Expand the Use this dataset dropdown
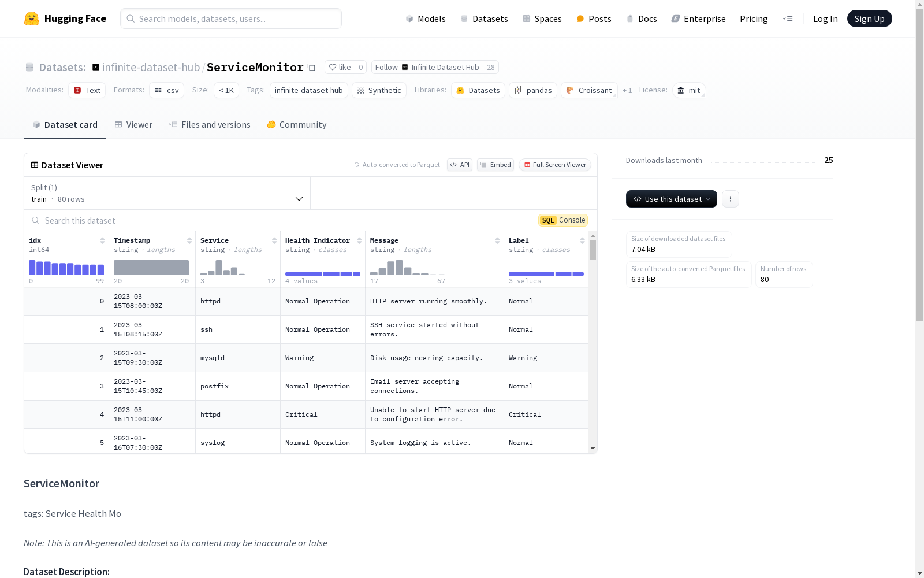Viewport: 924px width, 578px height. [x=672, y=199]
